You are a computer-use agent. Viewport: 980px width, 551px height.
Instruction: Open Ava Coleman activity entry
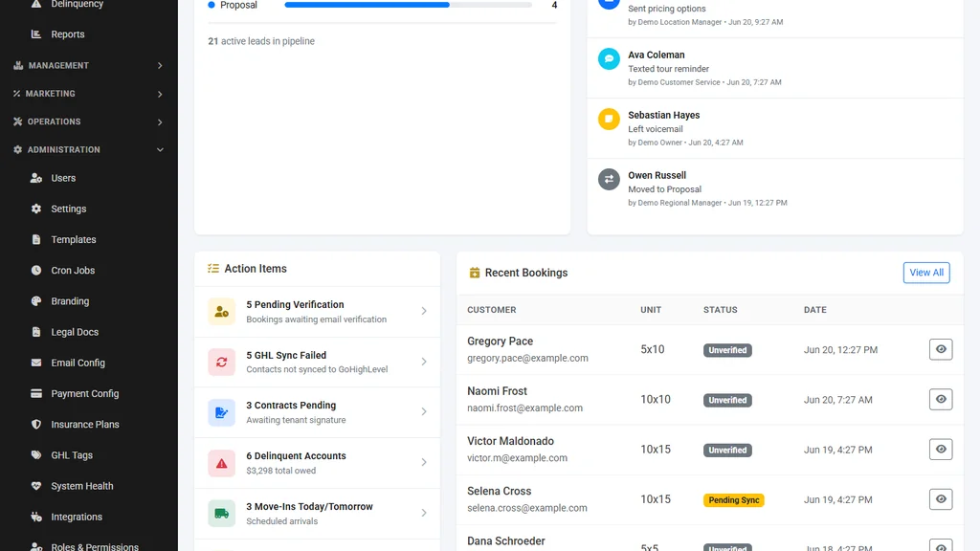(775, 68)
